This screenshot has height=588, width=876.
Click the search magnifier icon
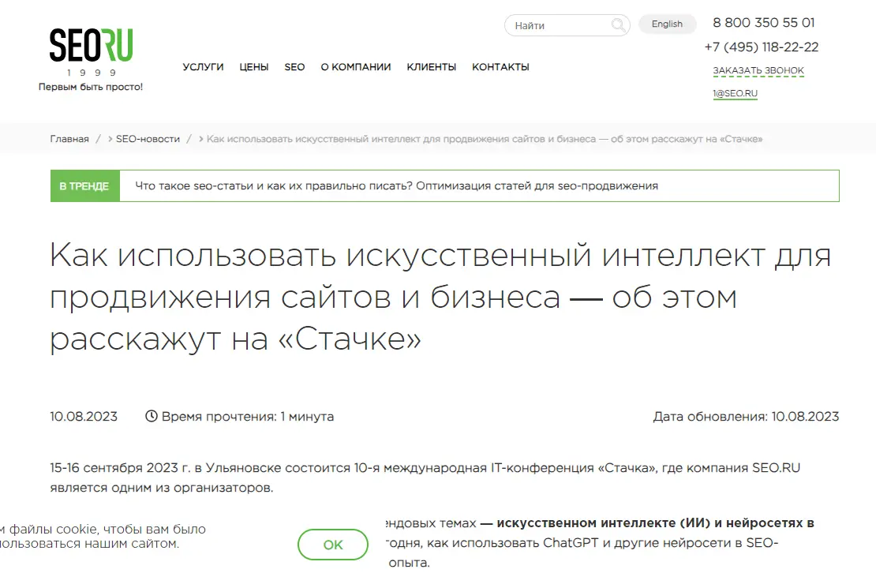click(x=618, y=25)
